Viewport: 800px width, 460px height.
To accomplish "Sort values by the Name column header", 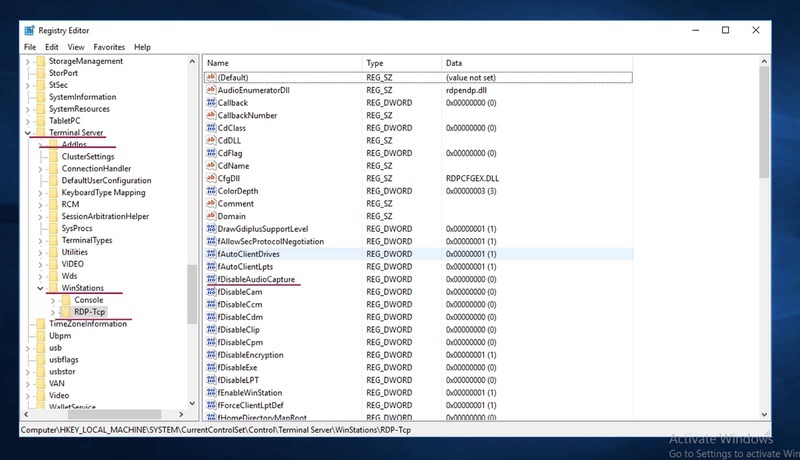I will coord(283,63).
